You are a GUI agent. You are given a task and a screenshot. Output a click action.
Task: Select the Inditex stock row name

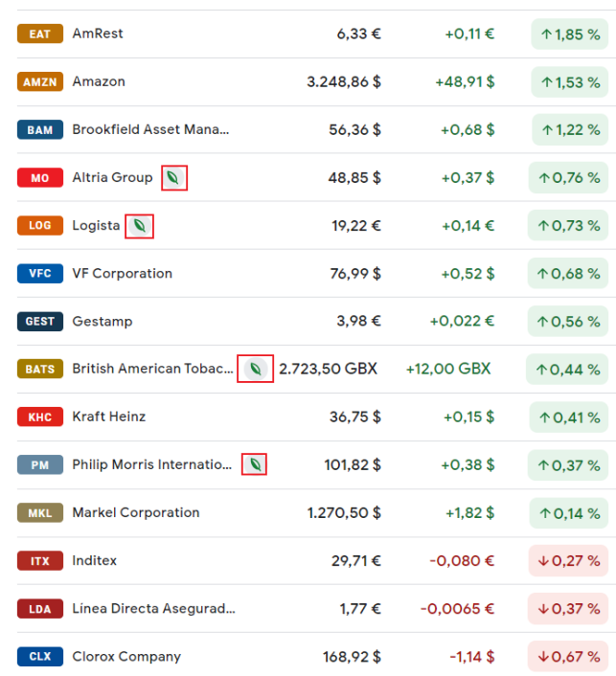[94, 560]
